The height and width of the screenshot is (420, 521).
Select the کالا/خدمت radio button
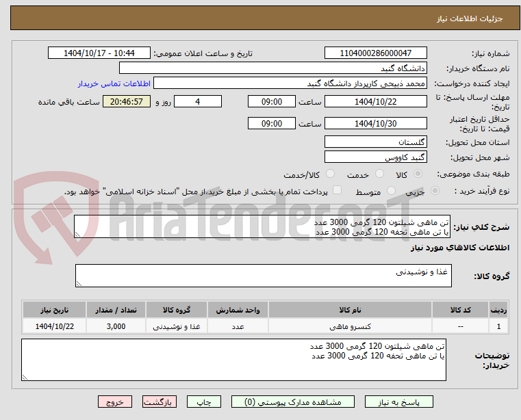click(330, 174)
